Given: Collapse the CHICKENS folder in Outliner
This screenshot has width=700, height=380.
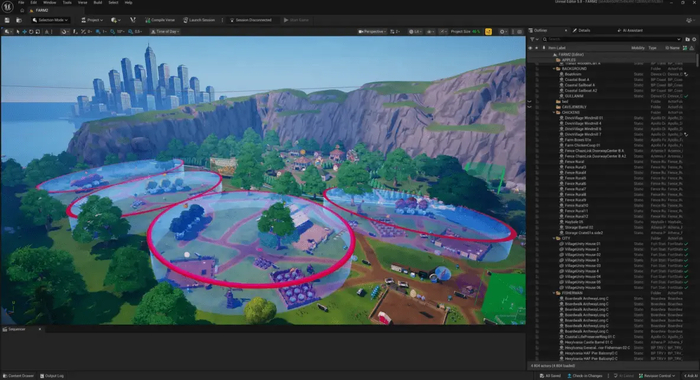Looking at the screenshot, I should point(554,113).
